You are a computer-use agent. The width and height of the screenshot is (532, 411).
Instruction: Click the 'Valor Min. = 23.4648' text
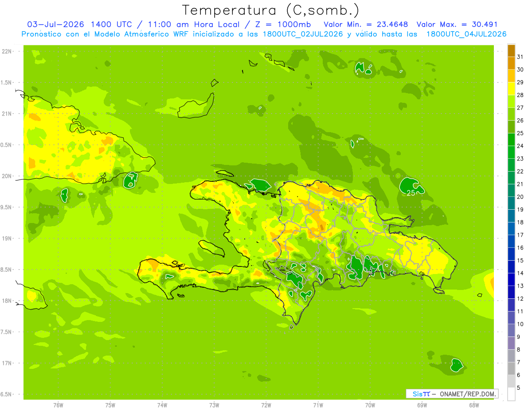click(366, 24)
